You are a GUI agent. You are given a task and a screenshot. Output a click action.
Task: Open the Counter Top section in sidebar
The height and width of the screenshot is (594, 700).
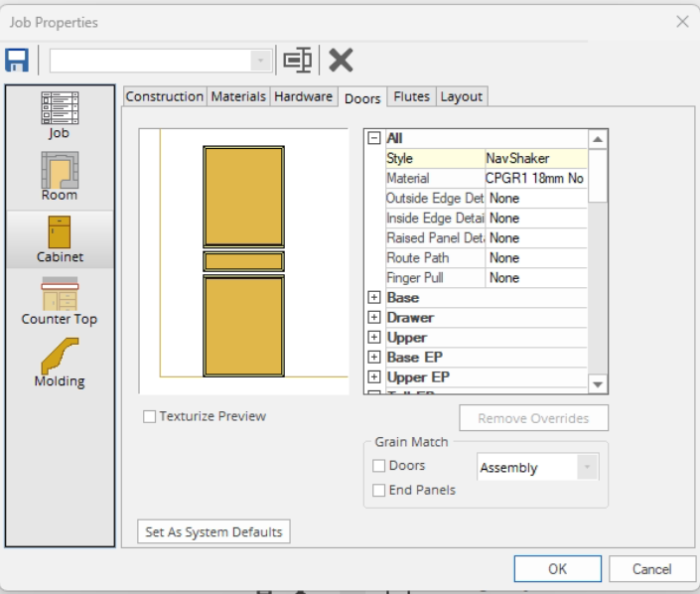pyautogui.click(x=60, y=301)
